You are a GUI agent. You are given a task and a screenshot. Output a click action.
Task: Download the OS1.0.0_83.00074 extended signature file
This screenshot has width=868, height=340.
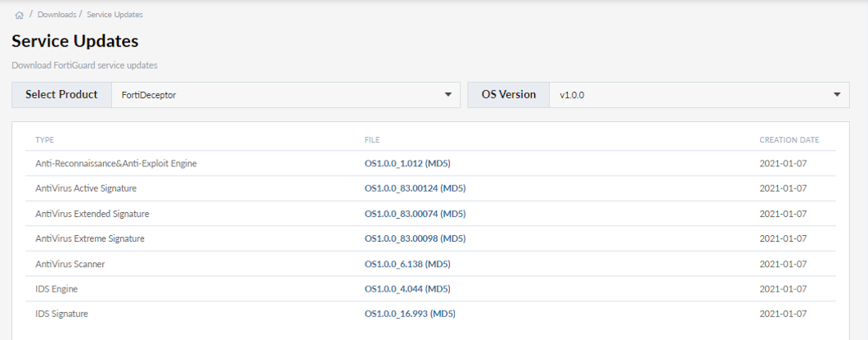pos(401,214)
